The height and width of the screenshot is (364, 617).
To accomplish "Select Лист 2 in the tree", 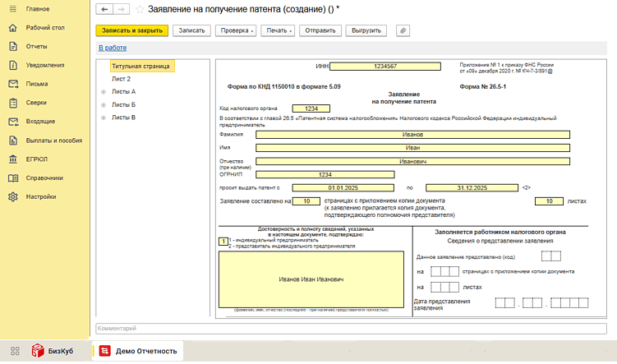I will (x=121, y=79).
